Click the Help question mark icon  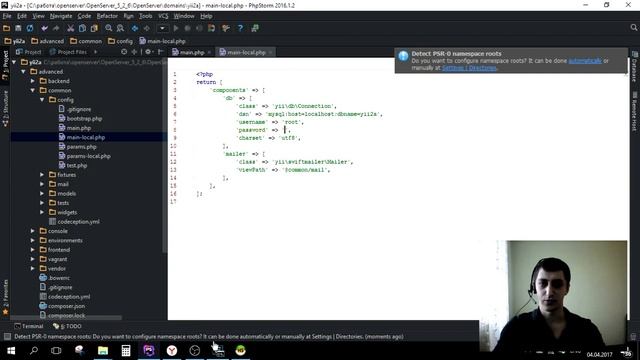240,28
